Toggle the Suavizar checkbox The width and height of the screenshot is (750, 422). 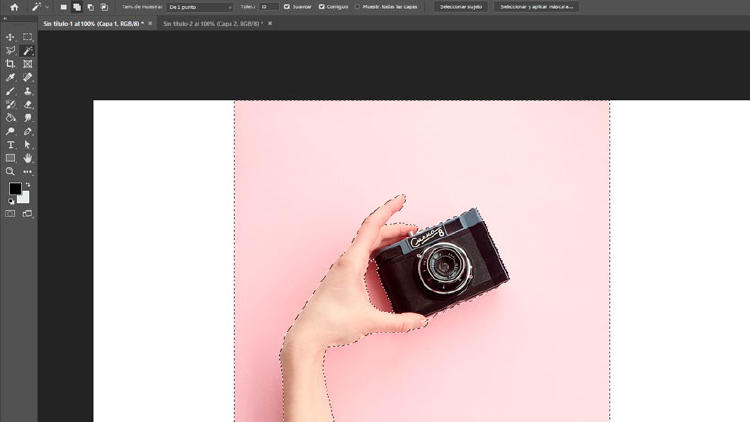click(x=287, y=7)
